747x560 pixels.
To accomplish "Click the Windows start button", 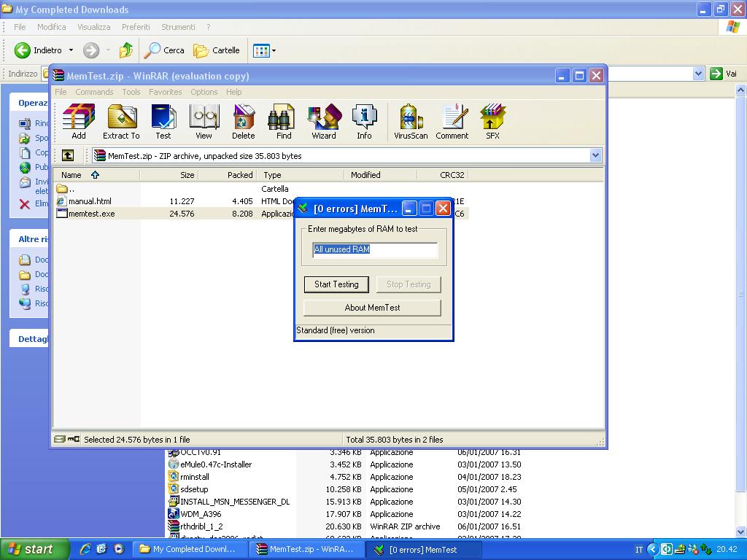I will tap(34, 550).
